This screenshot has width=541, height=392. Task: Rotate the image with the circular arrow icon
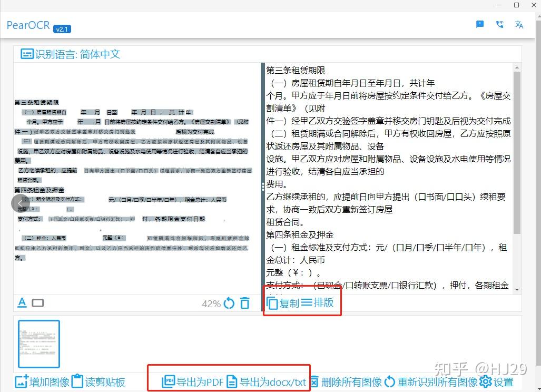[x=229, y=303]
